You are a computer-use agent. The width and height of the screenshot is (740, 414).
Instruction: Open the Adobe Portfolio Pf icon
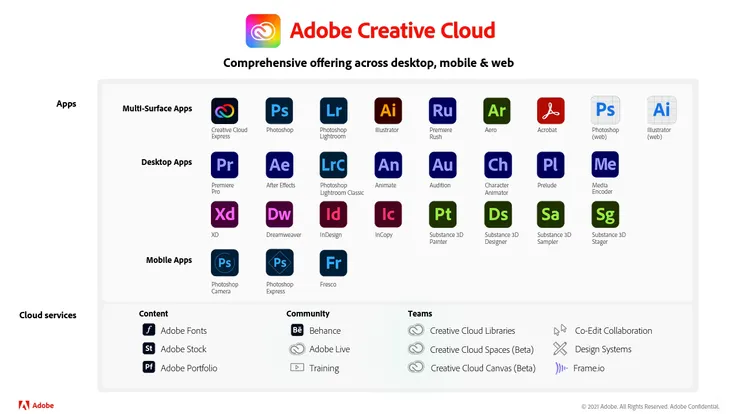coord(149,367)
